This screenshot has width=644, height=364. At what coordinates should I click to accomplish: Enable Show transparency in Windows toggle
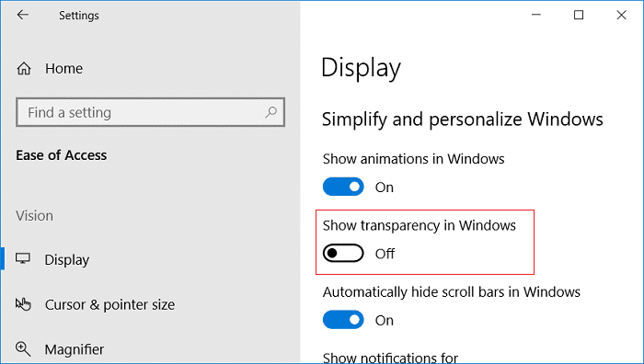coord(343,253)
